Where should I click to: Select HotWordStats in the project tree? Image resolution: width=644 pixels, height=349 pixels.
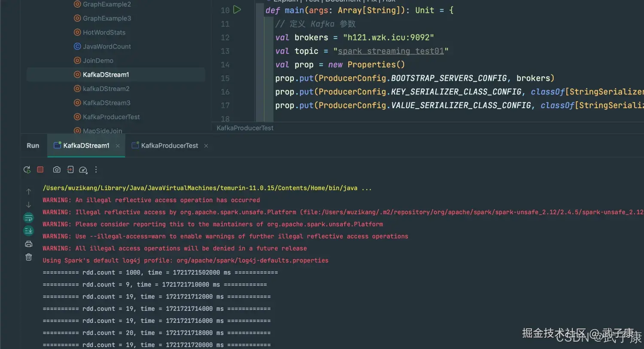click(x=104, y=33)
